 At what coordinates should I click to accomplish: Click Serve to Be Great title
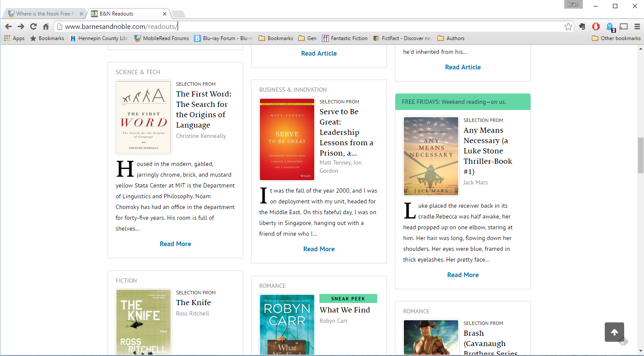click(347, 132)
